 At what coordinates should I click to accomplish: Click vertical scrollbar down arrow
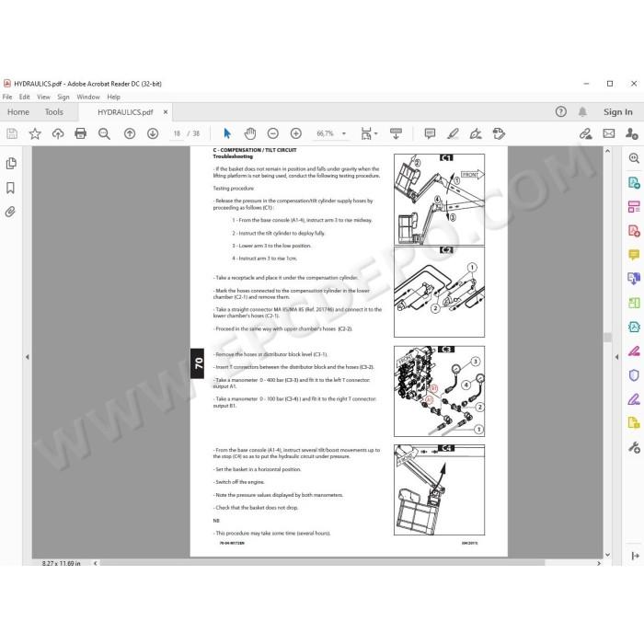click(x=607, y=555)
